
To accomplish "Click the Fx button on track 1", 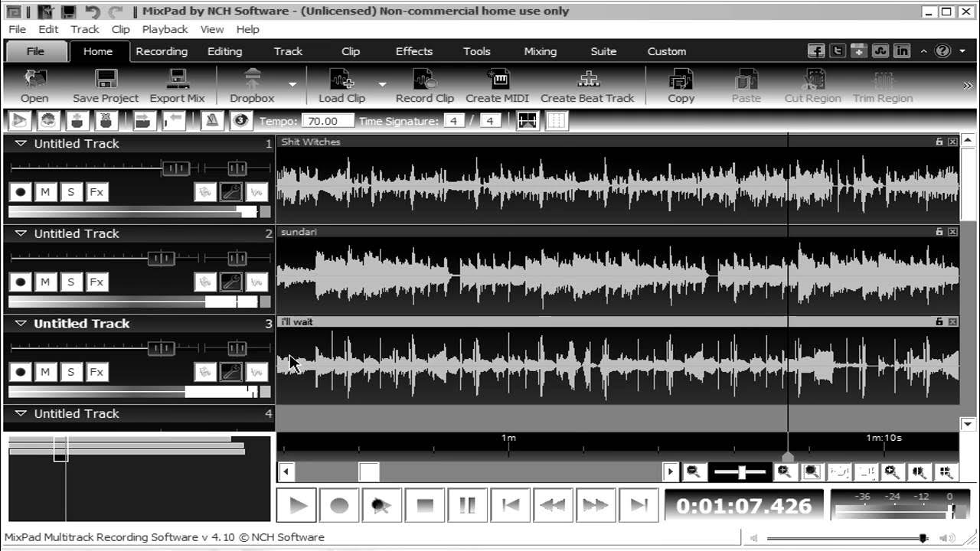I will pyautogui.click(x=96, y=192).
